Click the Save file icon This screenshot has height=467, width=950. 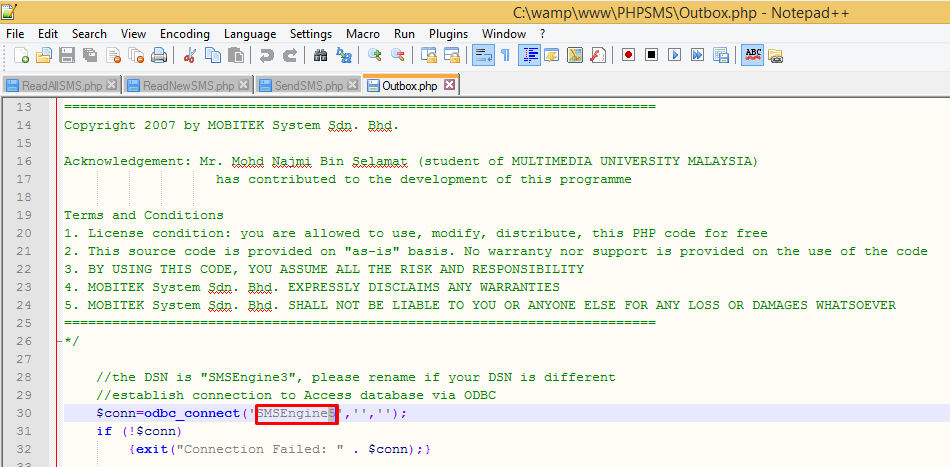coord(67,55)
